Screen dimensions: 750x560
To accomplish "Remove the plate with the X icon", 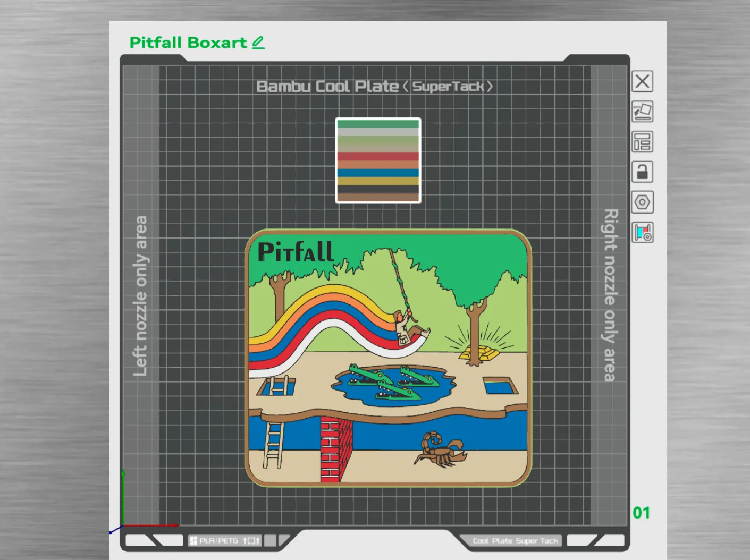I will 642,81.
